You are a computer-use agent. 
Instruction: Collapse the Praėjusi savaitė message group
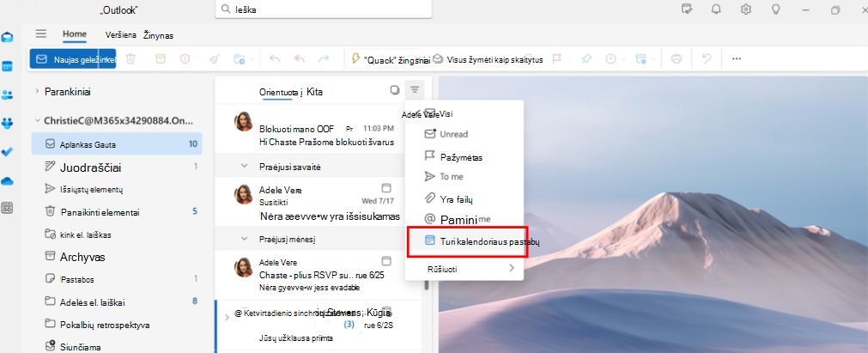(x=244, y=167)
